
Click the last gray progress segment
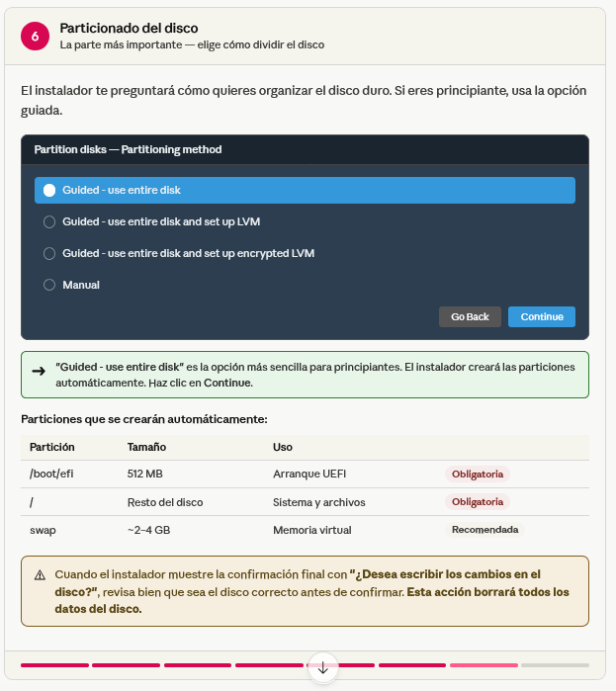[556, 665]
